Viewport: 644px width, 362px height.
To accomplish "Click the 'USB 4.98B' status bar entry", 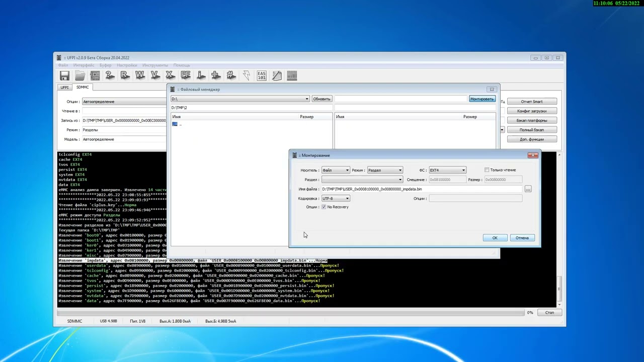I will pos(109,321).
